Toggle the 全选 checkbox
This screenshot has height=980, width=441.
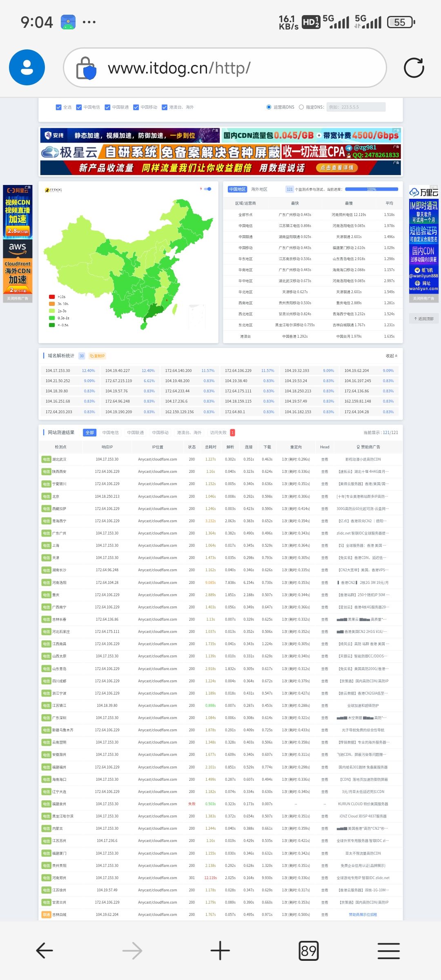58,107
